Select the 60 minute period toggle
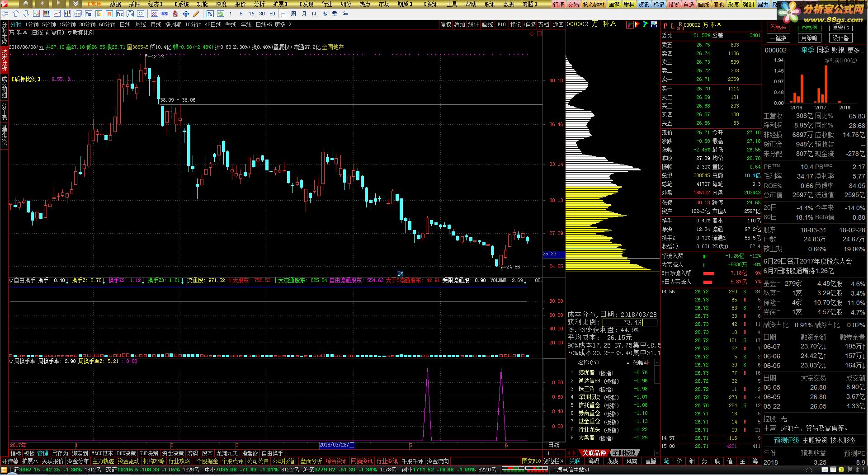This screenshot has width=868, height=475. click(x=272, y=14)
